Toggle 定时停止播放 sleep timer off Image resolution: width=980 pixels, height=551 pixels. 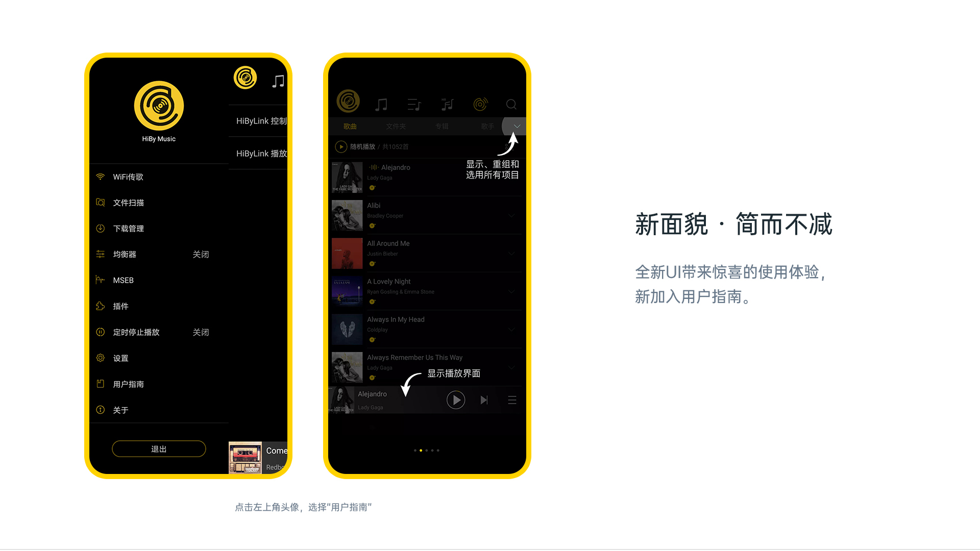(x=201, y=332)
